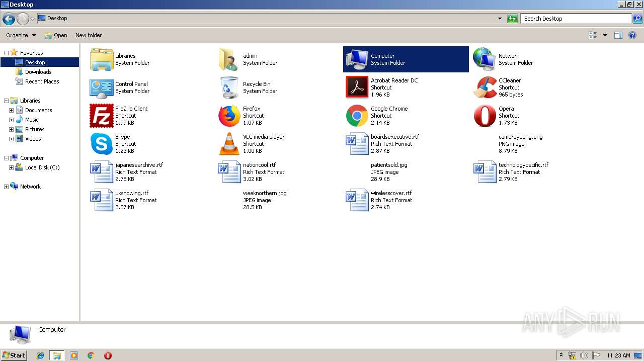
Task: Select the Opera shortcut icon
Action: tap(485, 116)
